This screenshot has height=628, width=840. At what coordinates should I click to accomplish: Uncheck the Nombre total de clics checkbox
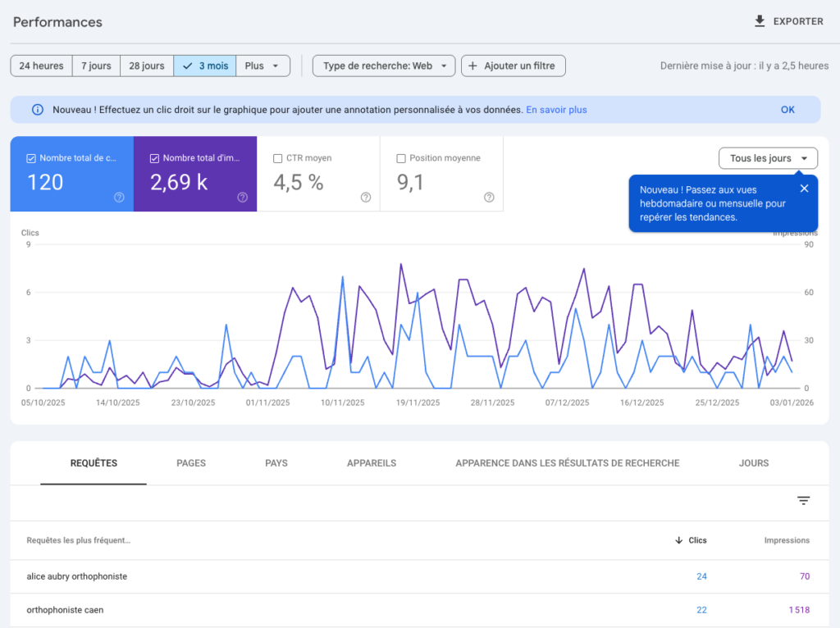click(x=31, y=158)
